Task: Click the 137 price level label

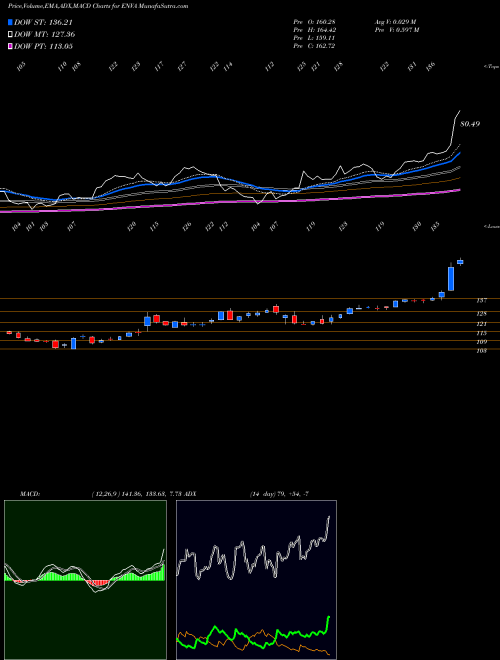Action: click(x=481, y=301)
